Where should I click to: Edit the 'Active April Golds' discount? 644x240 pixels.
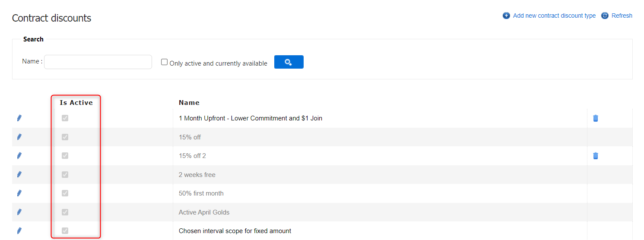coord(19,212)
